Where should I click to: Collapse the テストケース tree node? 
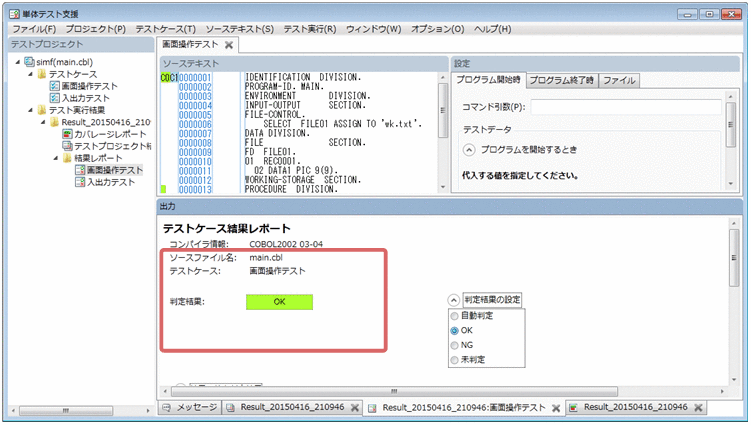tap(31, 74)
